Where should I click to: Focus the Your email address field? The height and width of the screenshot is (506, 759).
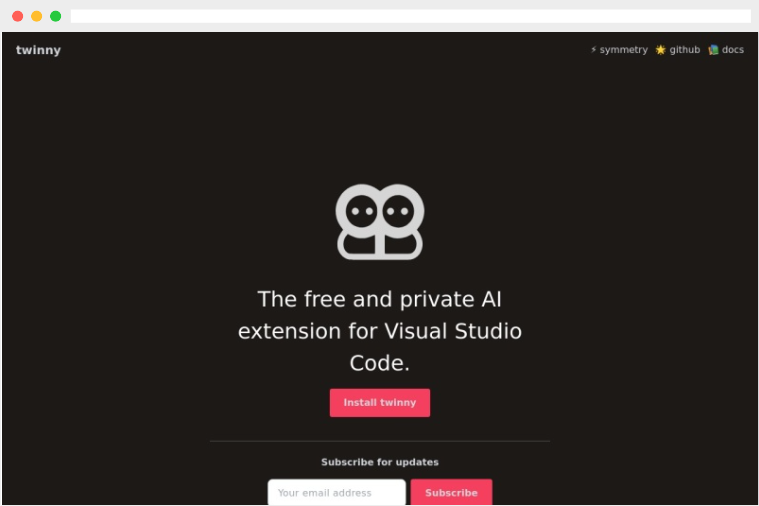coord(336,492)
